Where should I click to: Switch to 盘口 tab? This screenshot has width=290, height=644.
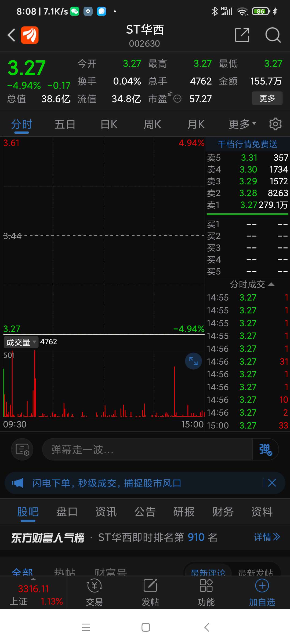(x=67, y=512)
